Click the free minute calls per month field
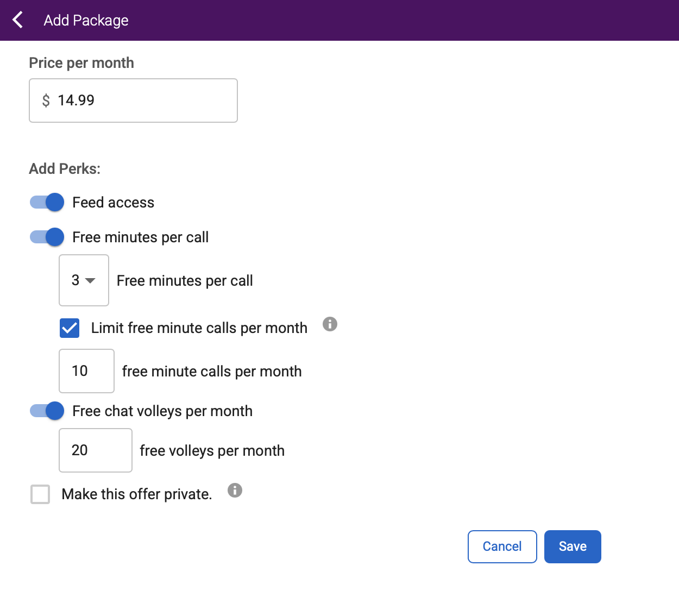 point(86,371)
